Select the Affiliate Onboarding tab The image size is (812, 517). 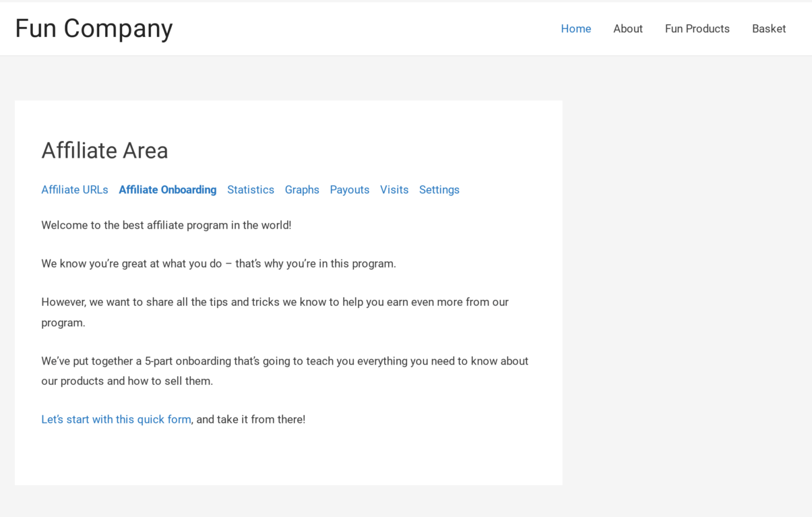tap(167, 189)
